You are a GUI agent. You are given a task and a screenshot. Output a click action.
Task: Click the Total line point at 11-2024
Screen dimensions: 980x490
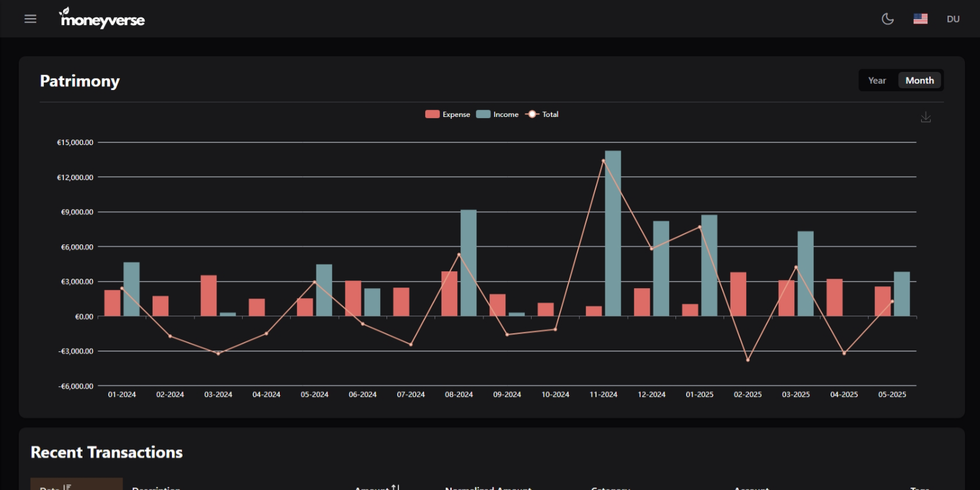602,160
